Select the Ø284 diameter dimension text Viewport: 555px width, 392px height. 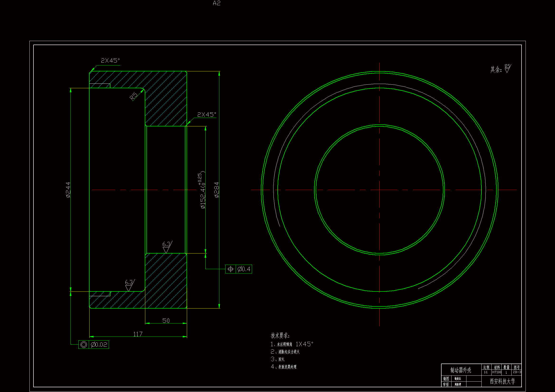click(216, 190)
